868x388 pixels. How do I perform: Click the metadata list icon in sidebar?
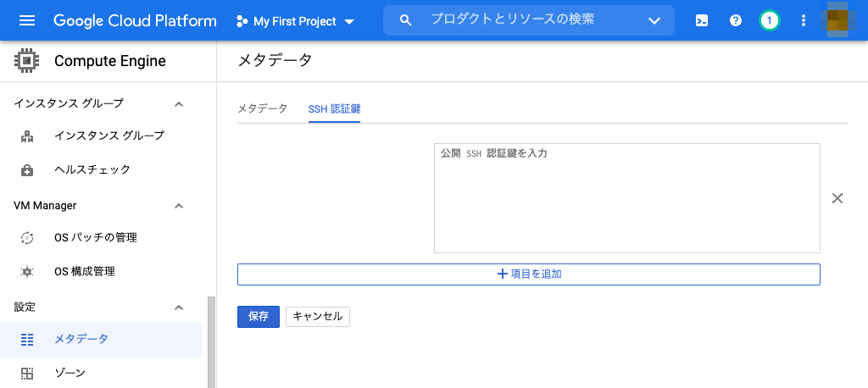(26, 340)
